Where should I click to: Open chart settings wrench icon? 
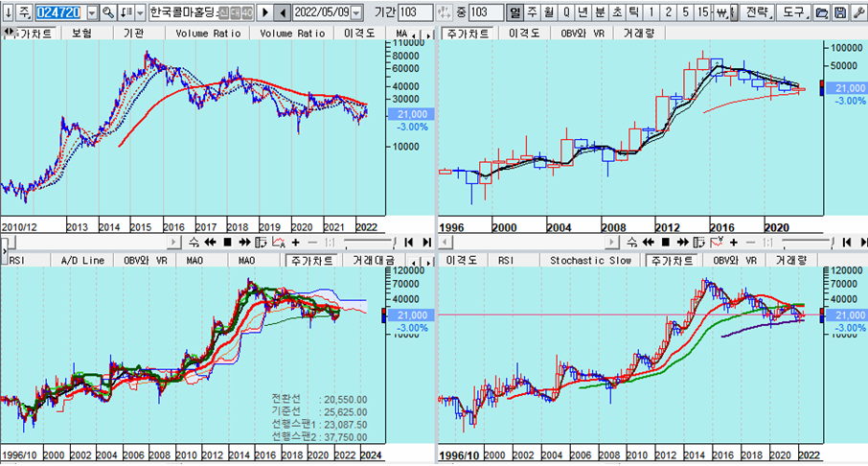pos(857,12)
